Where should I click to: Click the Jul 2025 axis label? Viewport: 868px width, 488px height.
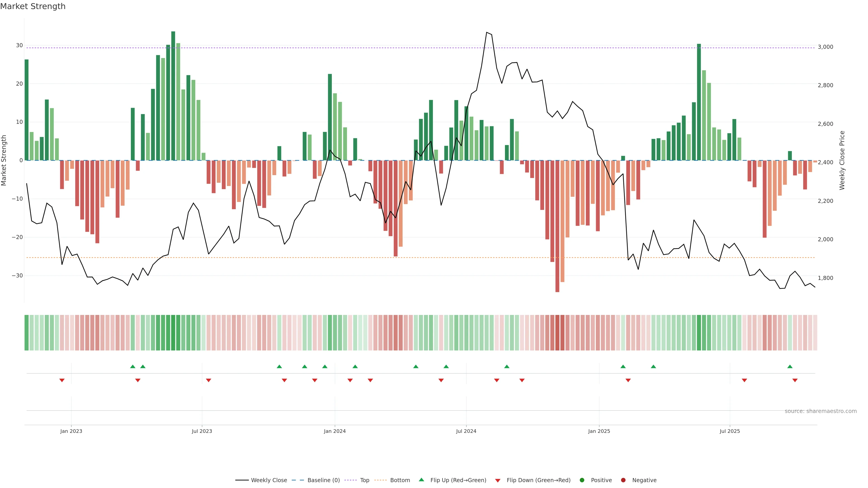click(x=729, y=431)
